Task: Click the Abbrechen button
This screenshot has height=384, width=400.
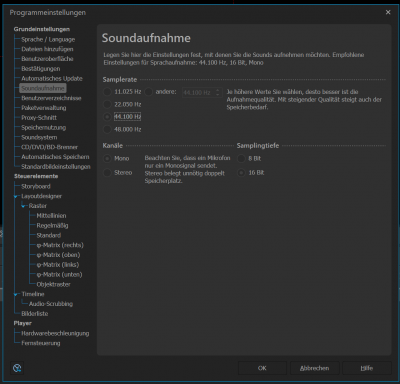Action: click(315, 368)
